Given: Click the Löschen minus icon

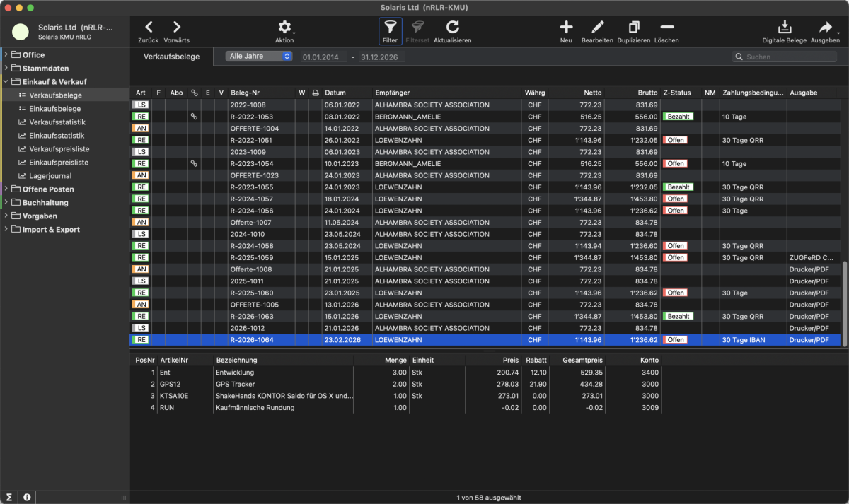Looking at the screenshot, I should [x=666, y=28].
